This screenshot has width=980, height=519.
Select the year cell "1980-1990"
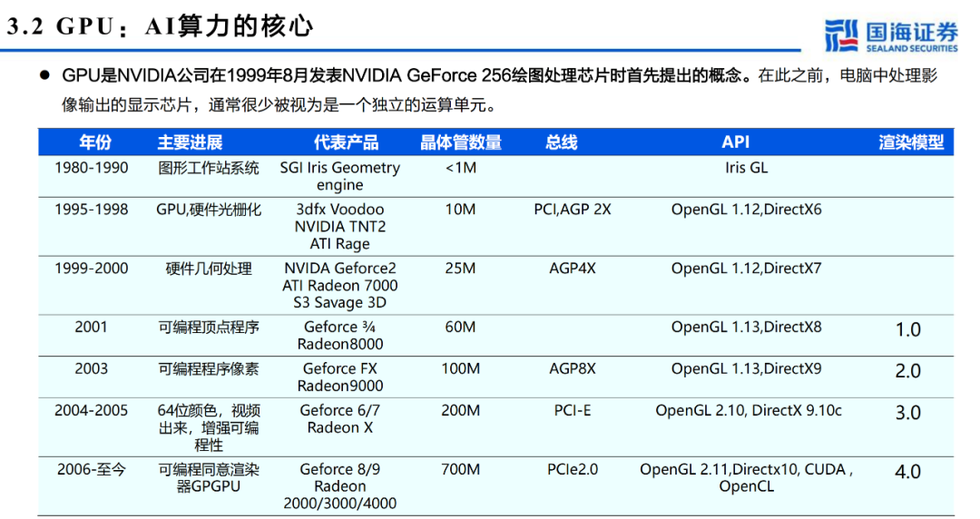click(x=92, y=168)
